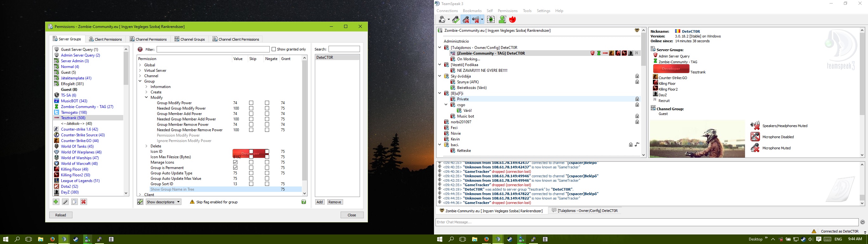Viewport: 868px width, 244px height.
Task: Switch to the Channel Permissions tab
Action: 148,39
